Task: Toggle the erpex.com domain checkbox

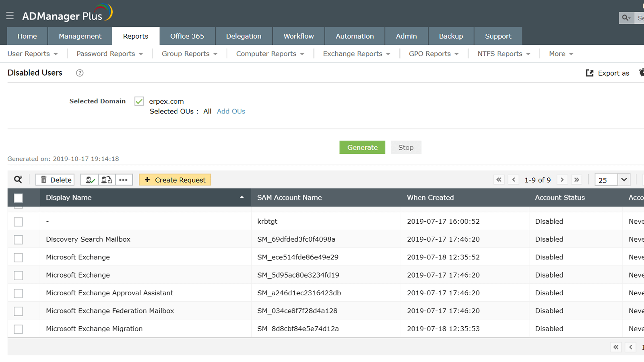Action: 139,101
